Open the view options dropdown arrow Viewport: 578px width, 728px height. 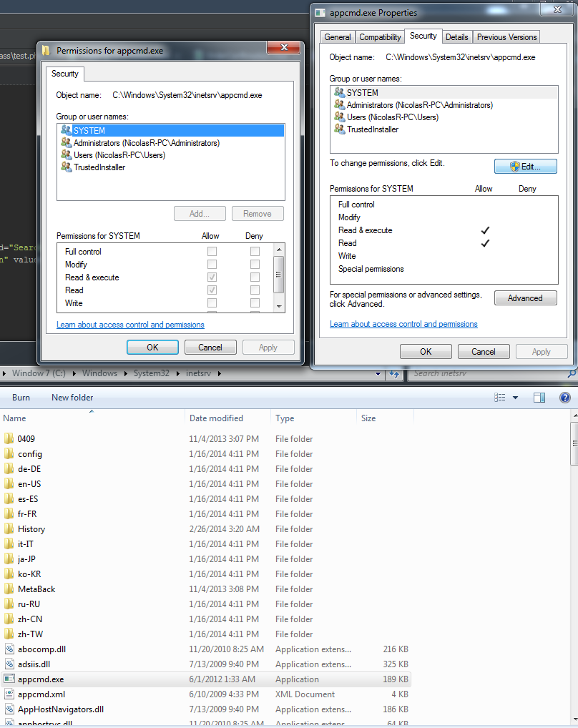pyautogui.click(x=515, y=398)
